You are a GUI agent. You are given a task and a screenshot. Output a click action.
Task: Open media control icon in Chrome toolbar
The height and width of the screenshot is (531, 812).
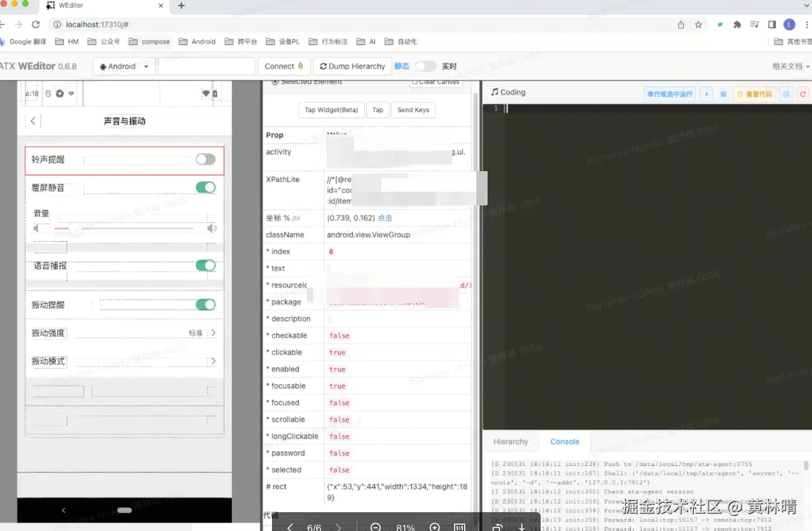[x=754, y=25]
